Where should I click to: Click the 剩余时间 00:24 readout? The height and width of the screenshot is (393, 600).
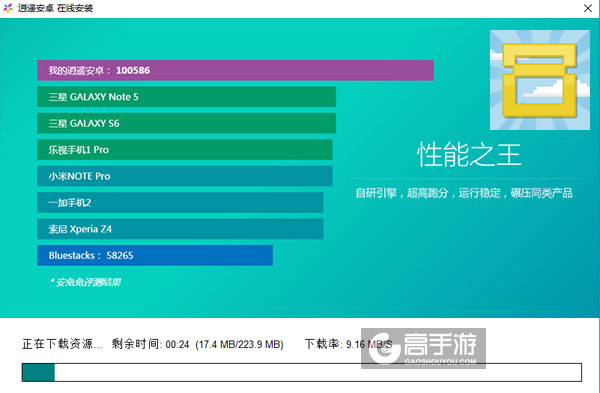pyautogui.click(x=150, y=344)
